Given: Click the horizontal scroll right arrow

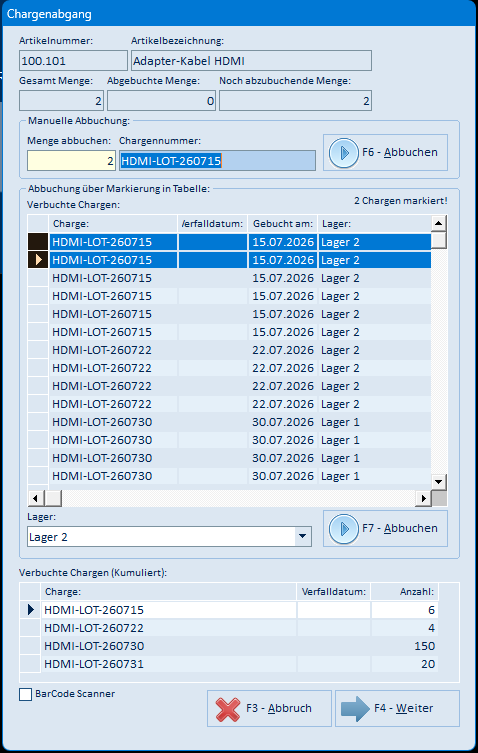Looking at the screenshot, I should click(423, 498).
